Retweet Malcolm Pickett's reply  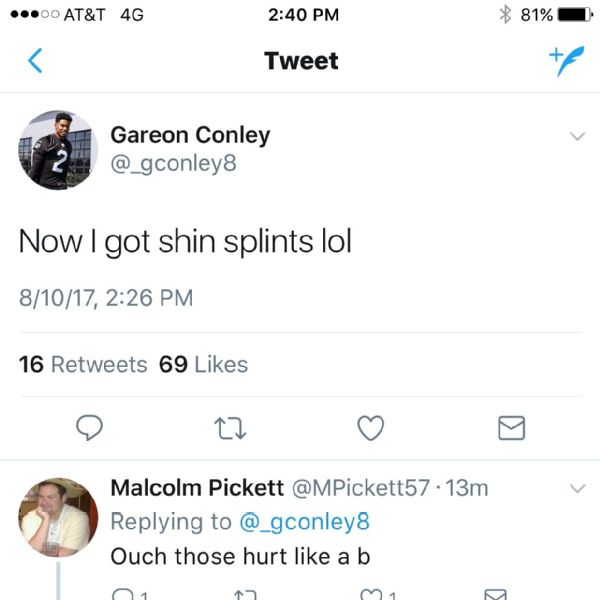(244, 594)
